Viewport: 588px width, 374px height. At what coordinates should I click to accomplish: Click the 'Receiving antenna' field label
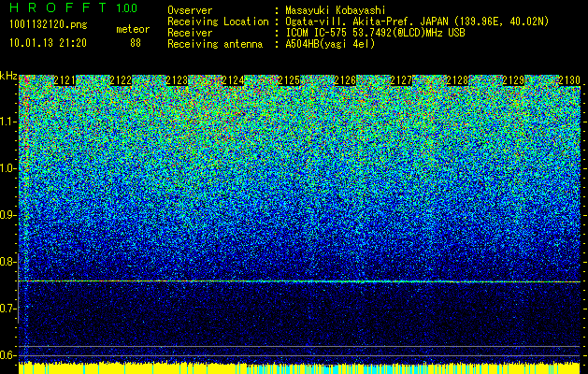pyautogui.click(x=215, y=44)
